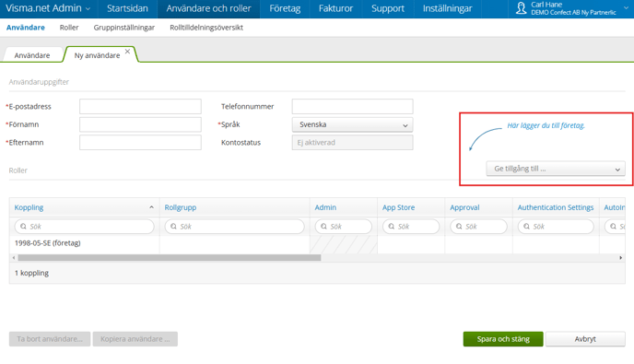Click the horizontal scrollbar thumb of roles table
Screen dimensions: 634x364
coord(170,258)
